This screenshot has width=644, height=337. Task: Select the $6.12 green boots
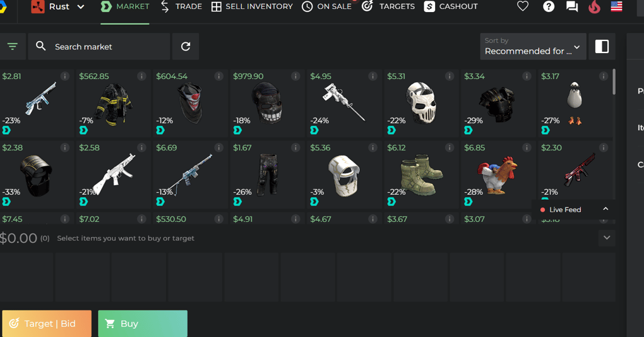coord(421,175)
